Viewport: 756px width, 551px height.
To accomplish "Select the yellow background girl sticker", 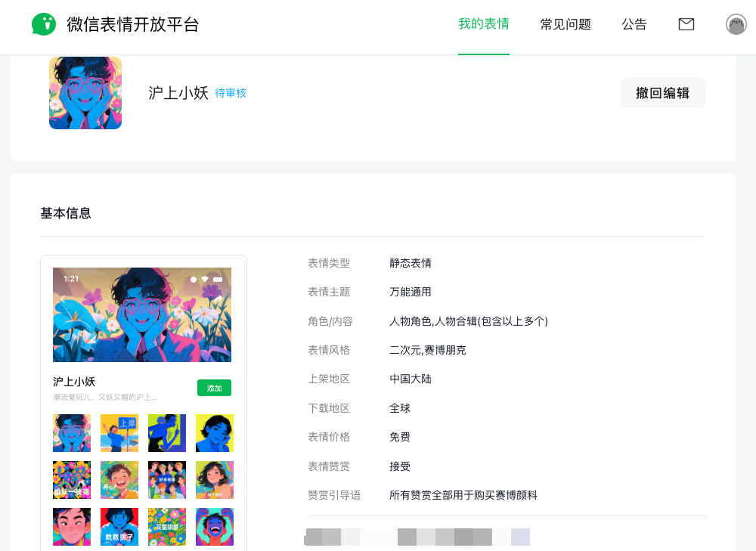I will click(x=215, y=433).
